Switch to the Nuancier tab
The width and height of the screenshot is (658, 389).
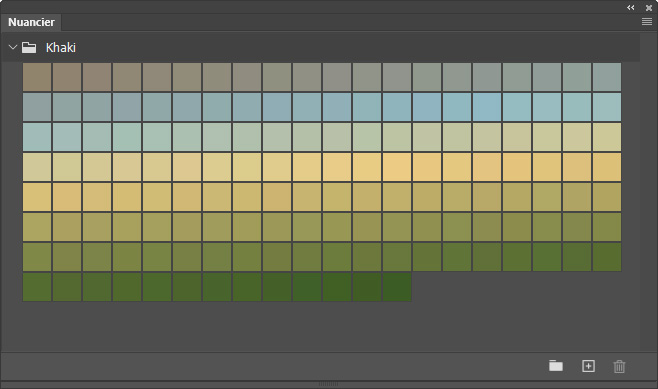(31, 22)
